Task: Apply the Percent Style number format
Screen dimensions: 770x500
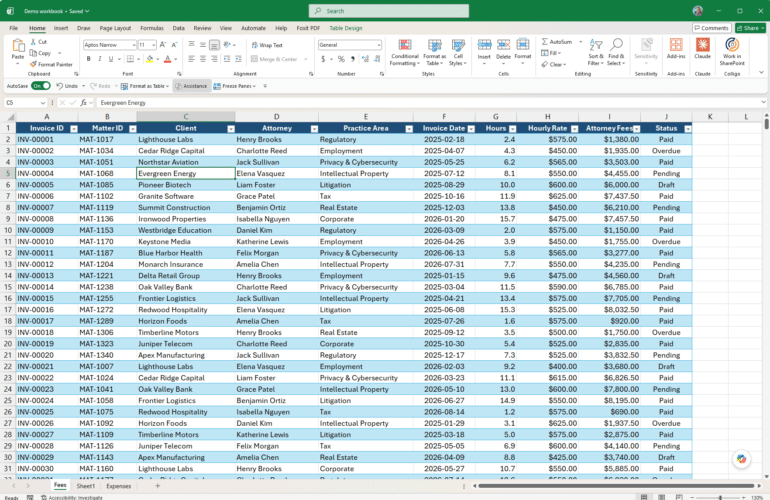Action: pos(341,59)
